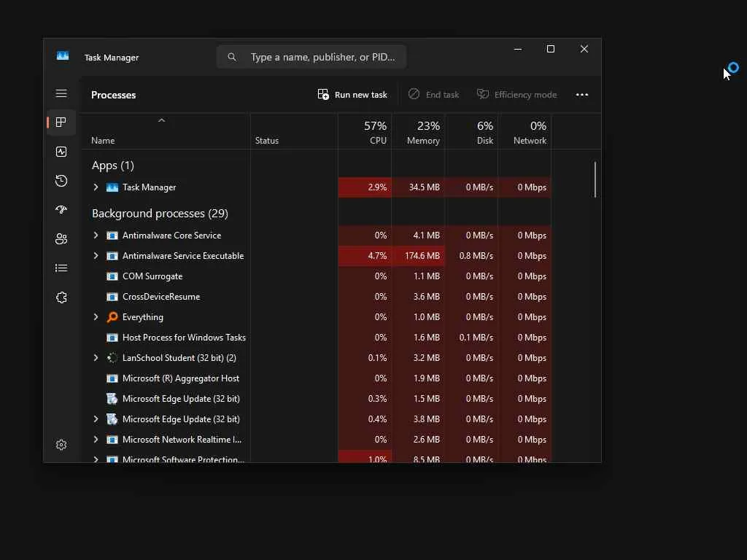Close the Task Manager window

(584, 49)
